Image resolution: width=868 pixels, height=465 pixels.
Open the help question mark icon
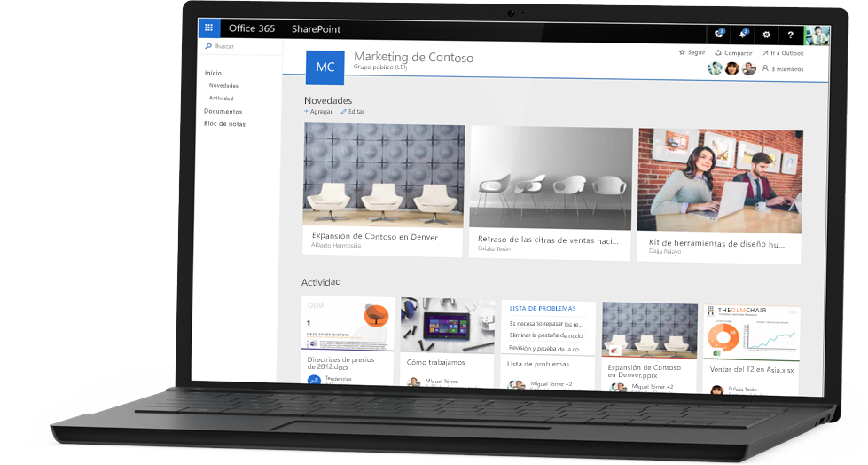(x=791, y=35)
